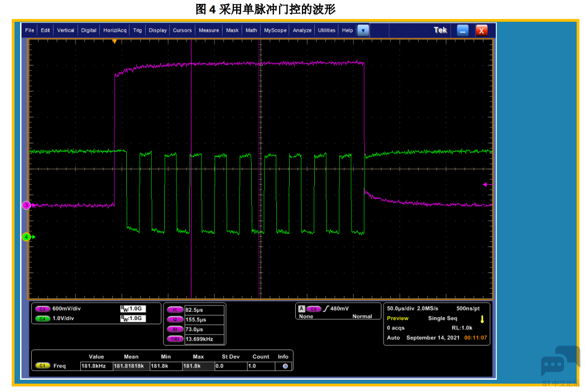Viewport: 585px width, 392px height.
Task: Open the Vertical menu
Action: (x=65, y=30)
